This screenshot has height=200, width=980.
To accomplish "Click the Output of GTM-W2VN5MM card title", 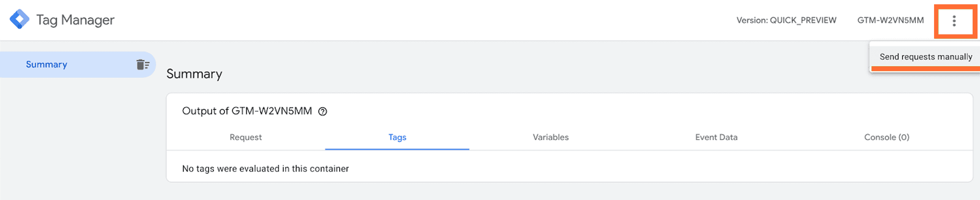I will tap(247, 111).
